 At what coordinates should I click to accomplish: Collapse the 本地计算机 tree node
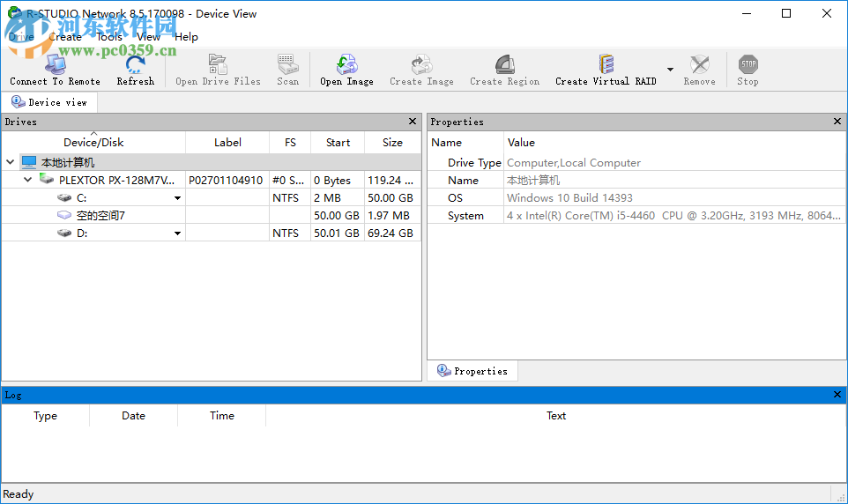[11, 162]
